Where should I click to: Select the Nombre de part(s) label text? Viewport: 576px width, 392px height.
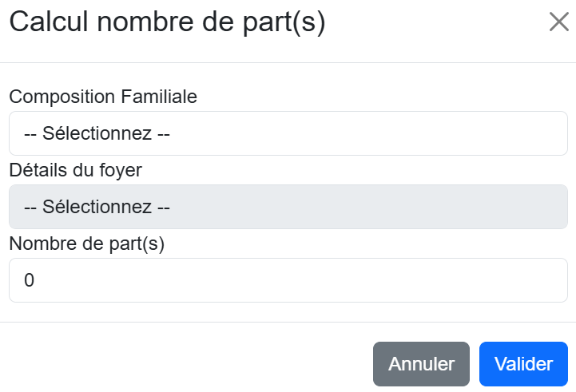(86, 244)
